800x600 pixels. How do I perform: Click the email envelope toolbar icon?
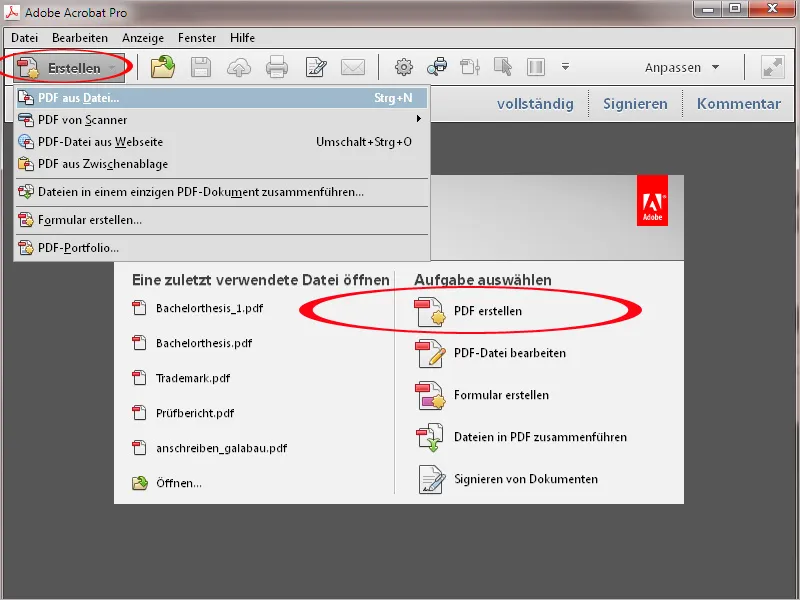(x=353, y=67)
